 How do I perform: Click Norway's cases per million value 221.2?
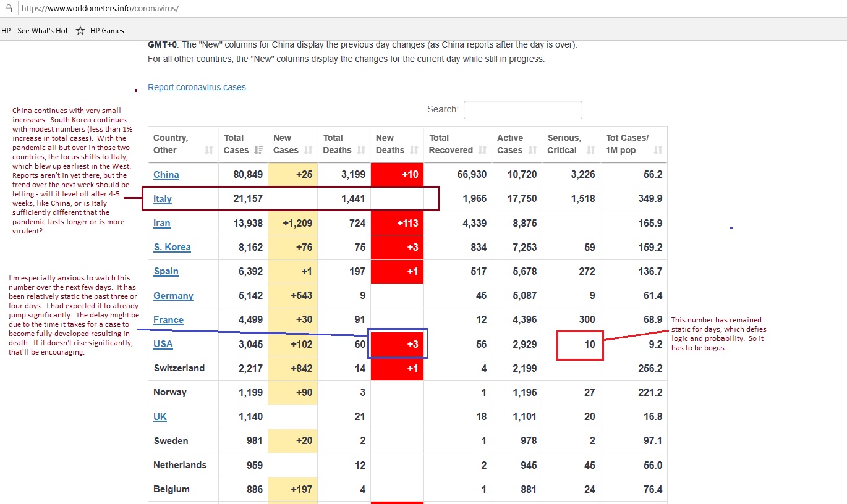(650, 392)
